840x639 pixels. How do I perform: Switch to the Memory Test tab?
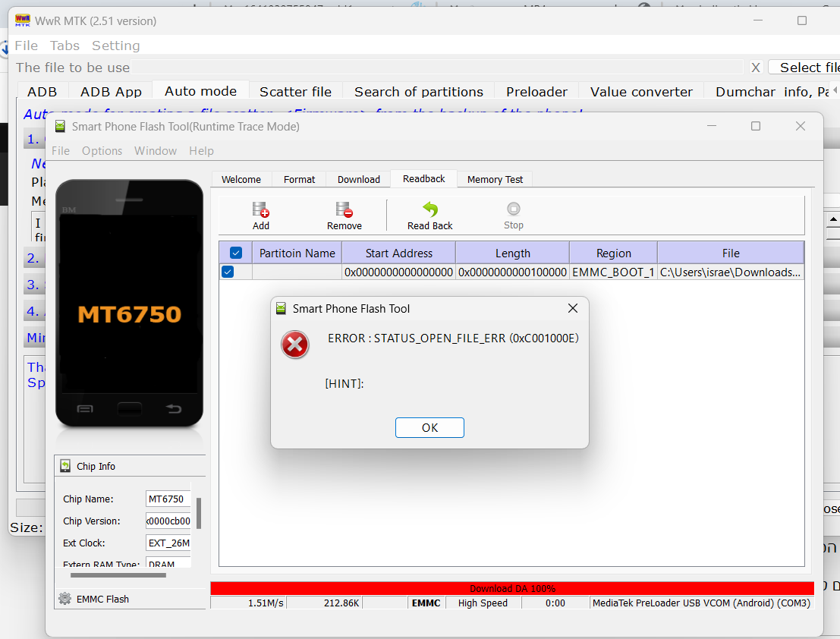pyautogui.click(x=495, y=179)
